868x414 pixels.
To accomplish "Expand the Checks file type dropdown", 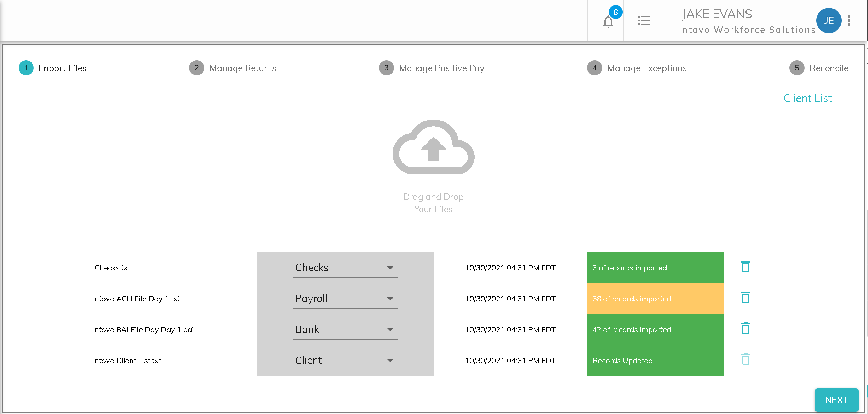I will click(345, 268).
